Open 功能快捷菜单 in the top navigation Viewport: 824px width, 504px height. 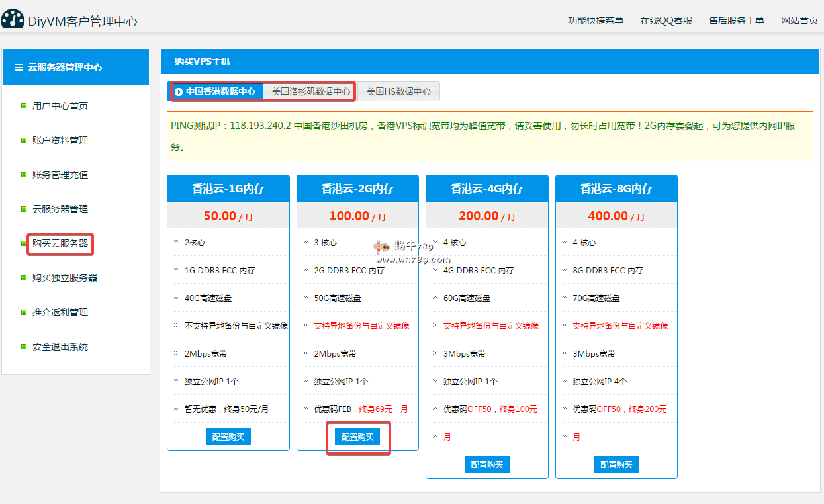596,21
